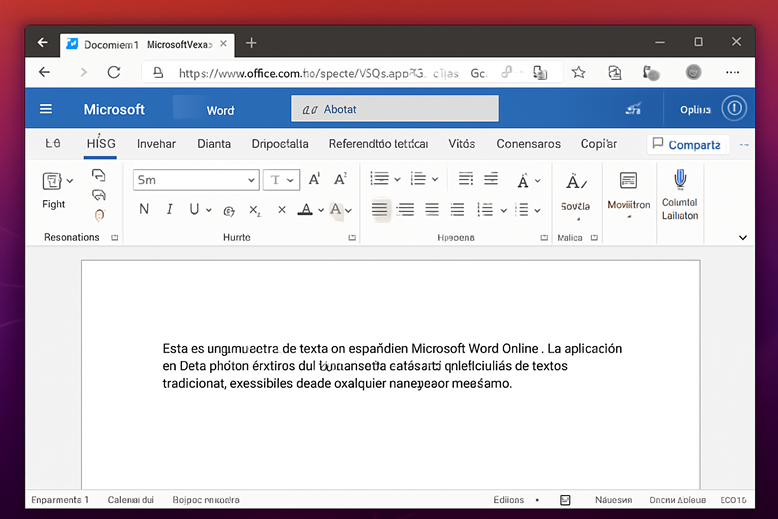Expand the Fight paste options arrow
This screenshot has height=519, width=778.
[x=70, y=181]
